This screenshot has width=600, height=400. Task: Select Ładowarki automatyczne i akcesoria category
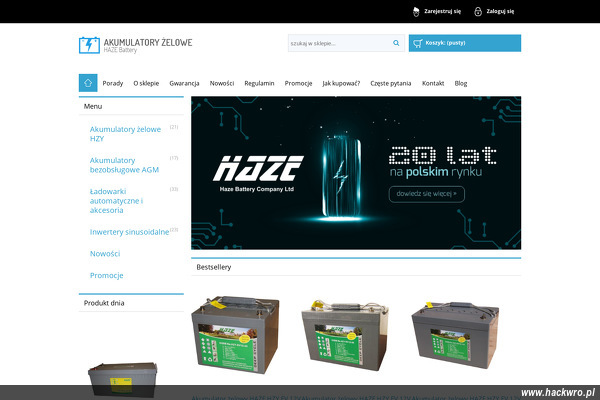(x=116, y=201)
